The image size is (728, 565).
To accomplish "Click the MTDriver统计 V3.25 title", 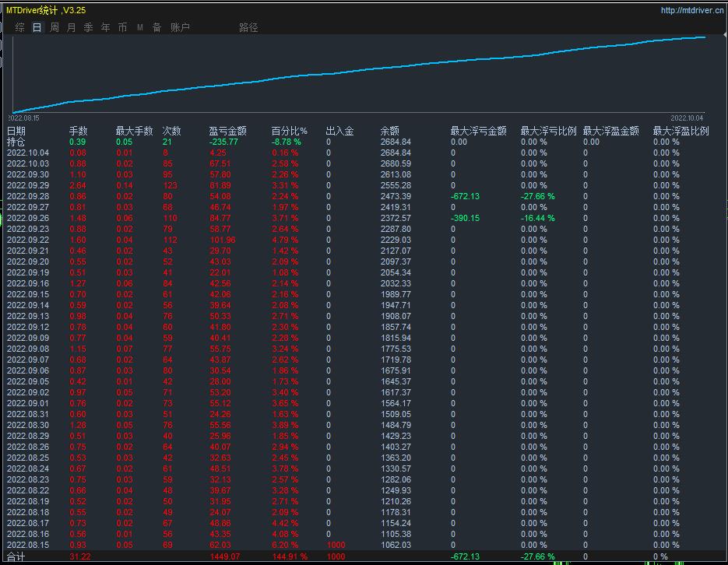I will pos(46,10).
